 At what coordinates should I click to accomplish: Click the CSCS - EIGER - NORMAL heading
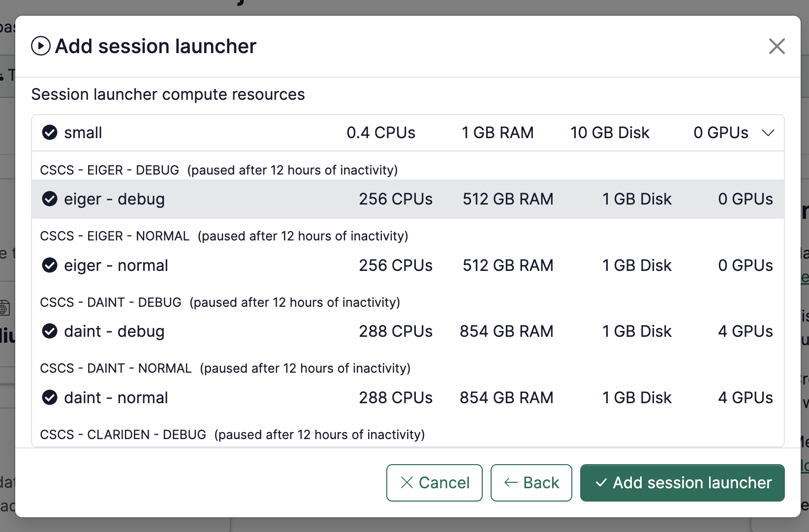point(114,236)
